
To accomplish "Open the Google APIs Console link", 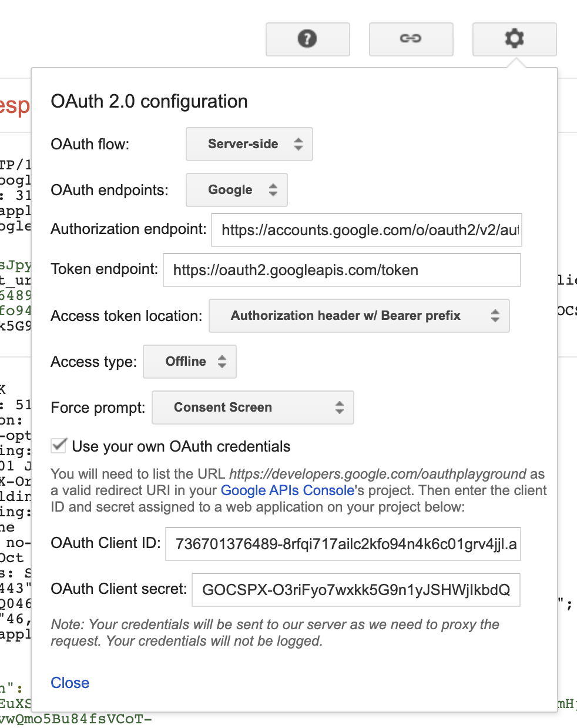I will coord(287,490).
